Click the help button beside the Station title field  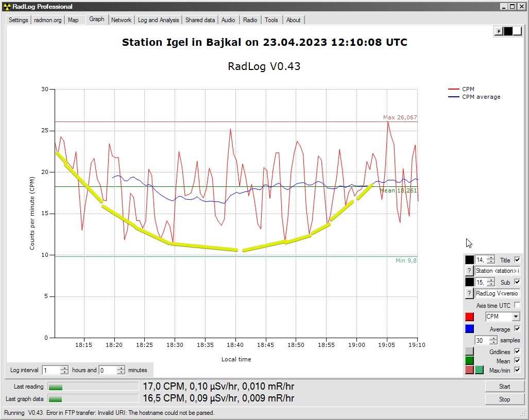coord(469,271)
